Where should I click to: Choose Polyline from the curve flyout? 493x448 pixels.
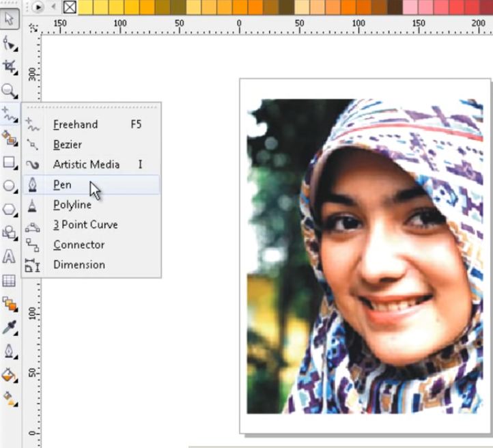[x=91, y=205]
